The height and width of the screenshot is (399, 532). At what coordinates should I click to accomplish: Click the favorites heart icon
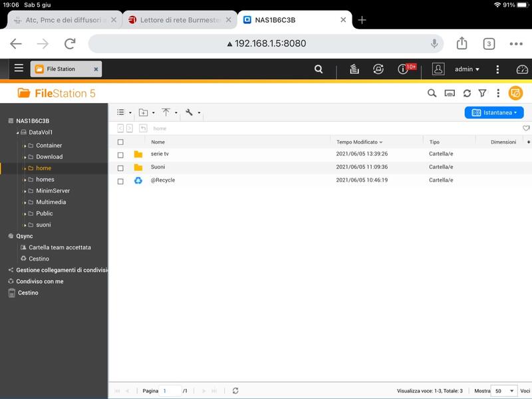point(526,128)
